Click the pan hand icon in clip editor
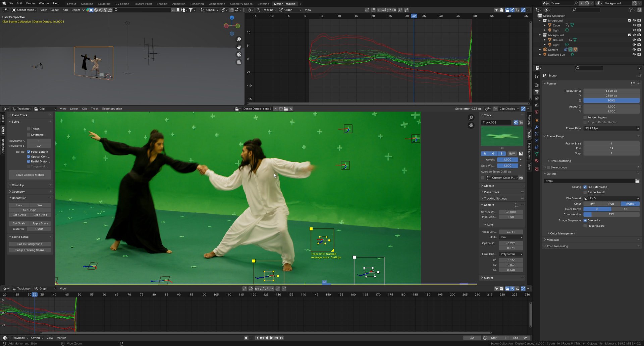 click(471, 125)
